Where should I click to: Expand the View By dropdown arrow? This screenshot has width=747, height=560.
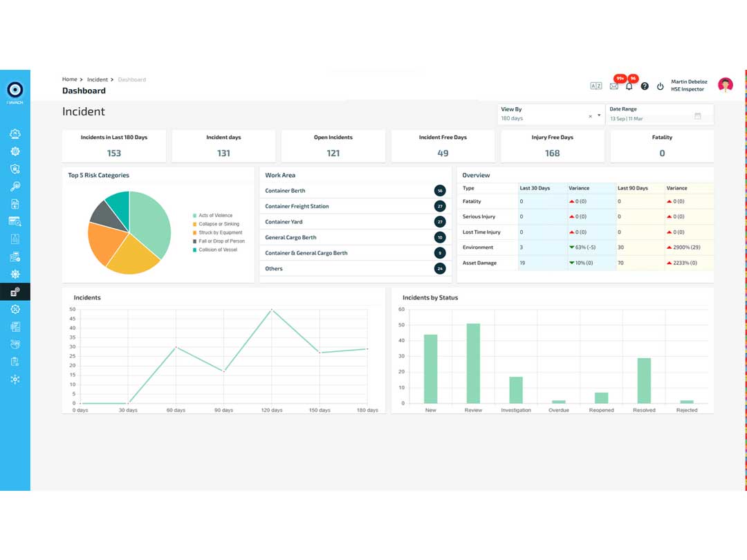tap(599, 115)
